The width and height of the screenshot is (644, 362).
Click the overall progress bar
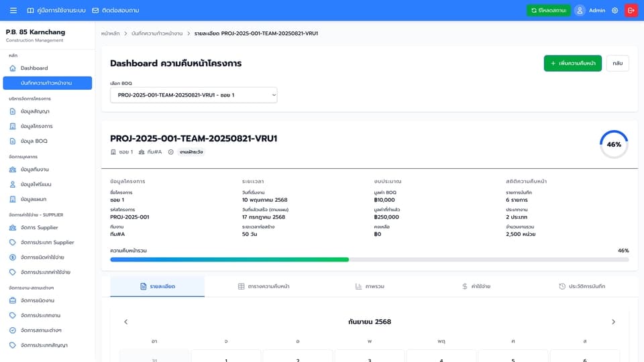tap(369, 259)
